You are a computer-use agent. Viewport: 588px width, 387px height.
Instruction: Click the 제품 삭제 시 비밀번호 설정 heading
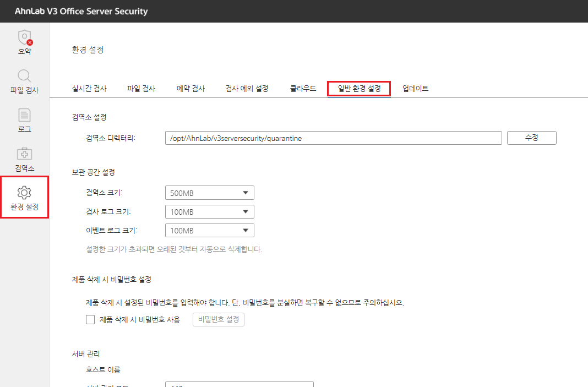112,279
